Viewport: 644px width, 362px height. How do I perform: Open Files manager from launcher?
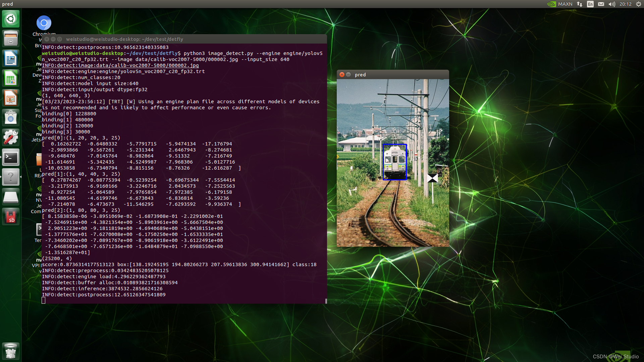(x=11, y=39)
